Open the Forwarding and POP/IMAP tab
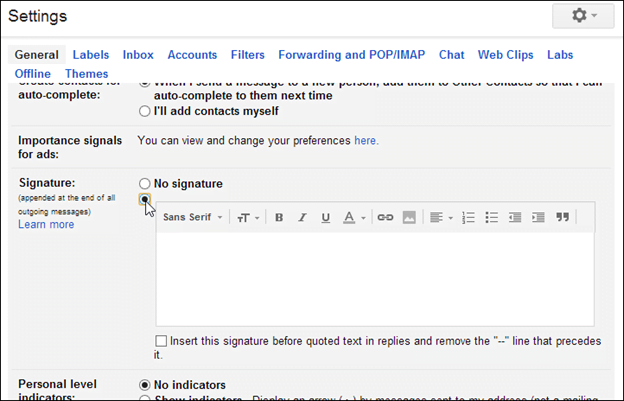The width and height of the screenshot is (624, 401). coord(352,55)
